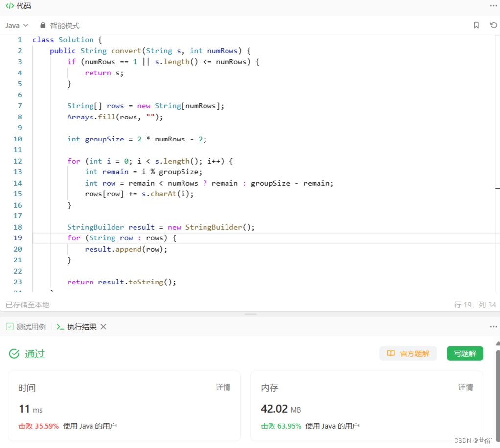Click the terminal prompt icon beside 执行结果
This screenshot has height=448, width=500.
point(60,327)
